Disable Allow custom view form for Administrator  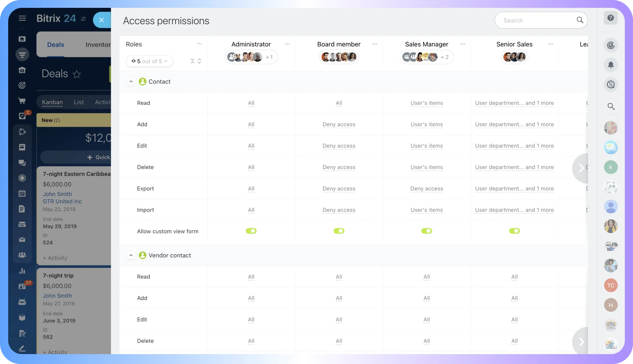point(251,231)
